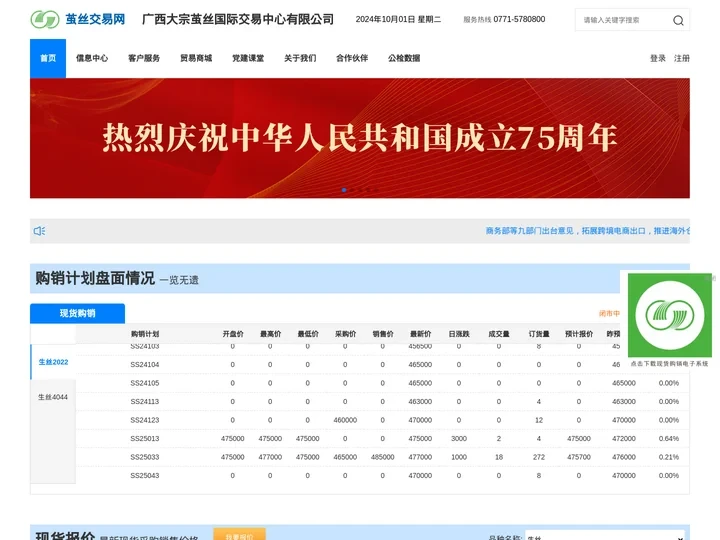Screen dimensions: 720x540
Task: Click the 日涨跌 column header
Action: click(x=459, y=334)
